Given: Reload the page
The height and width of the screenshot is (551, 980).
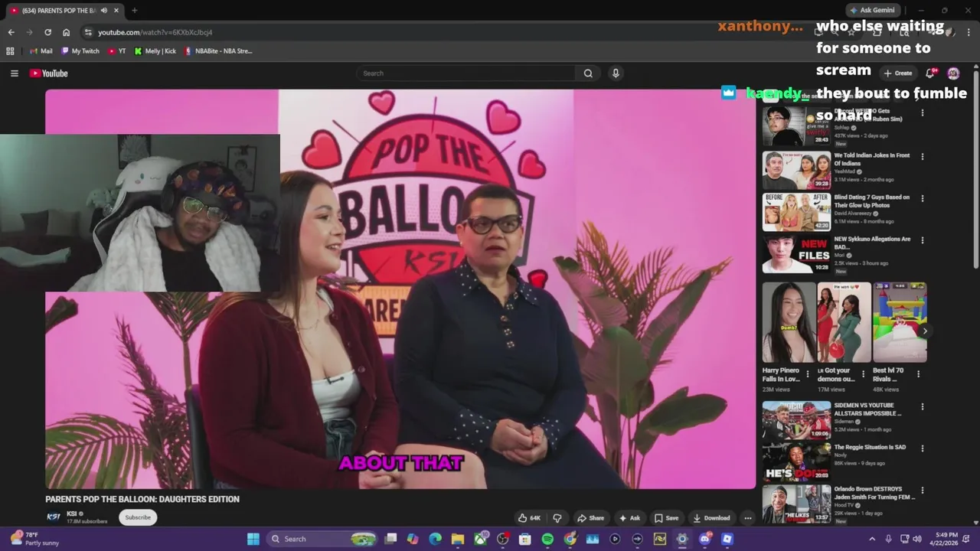Looking at the screenshot, I should [x=47, y=32].
